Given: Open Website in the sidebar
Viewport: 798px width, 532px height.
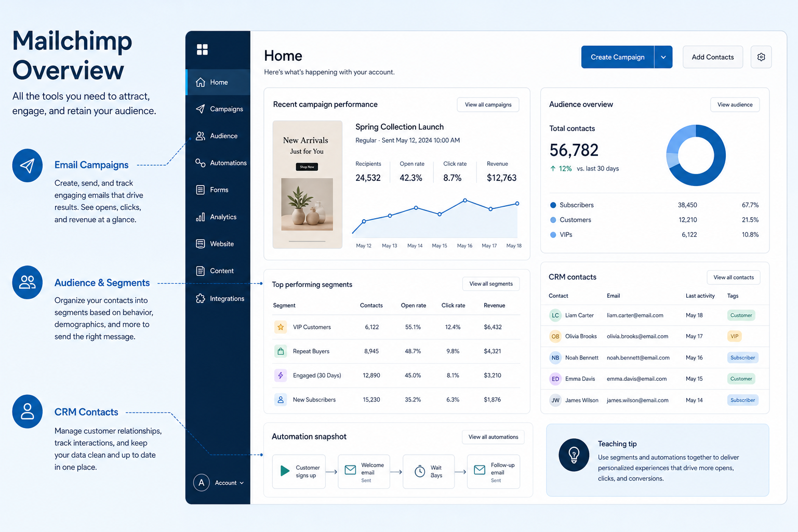Looking at the screenshot, I should pyautogui.click(x=218, y=244).
